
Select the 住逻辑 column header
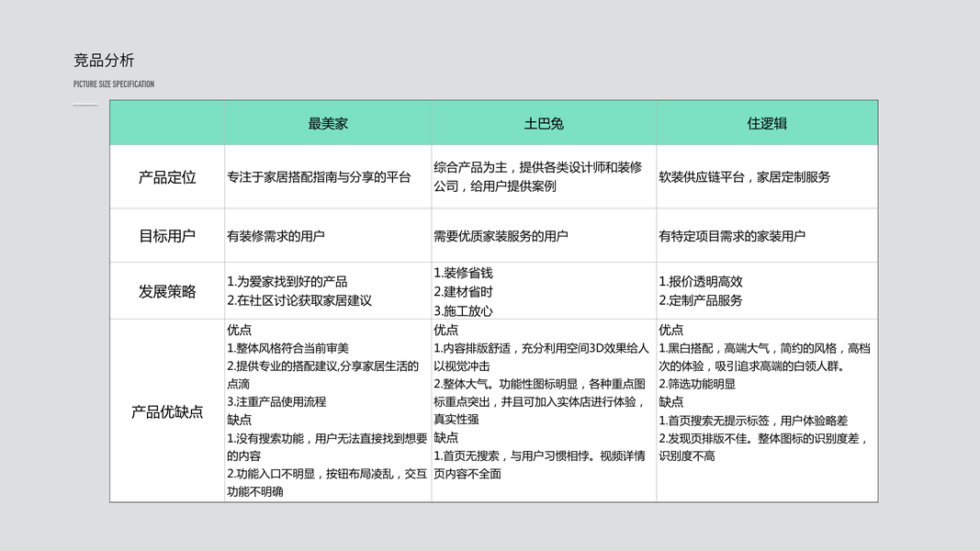point(767,124)
